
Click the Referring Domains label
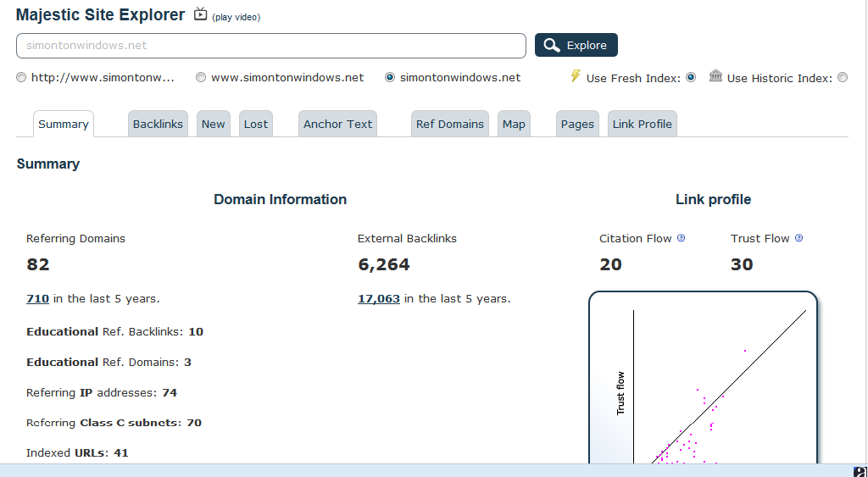click(75, 239)
